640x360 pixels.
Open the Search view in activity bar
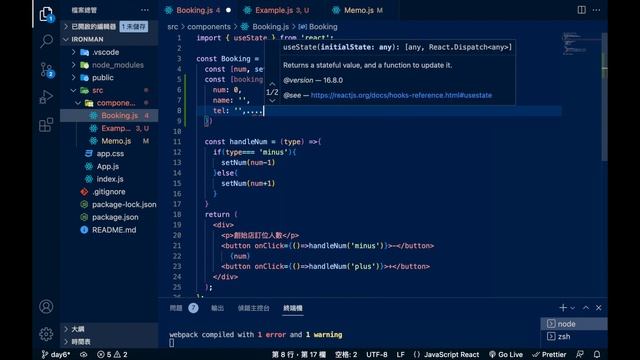coord(46,41)
